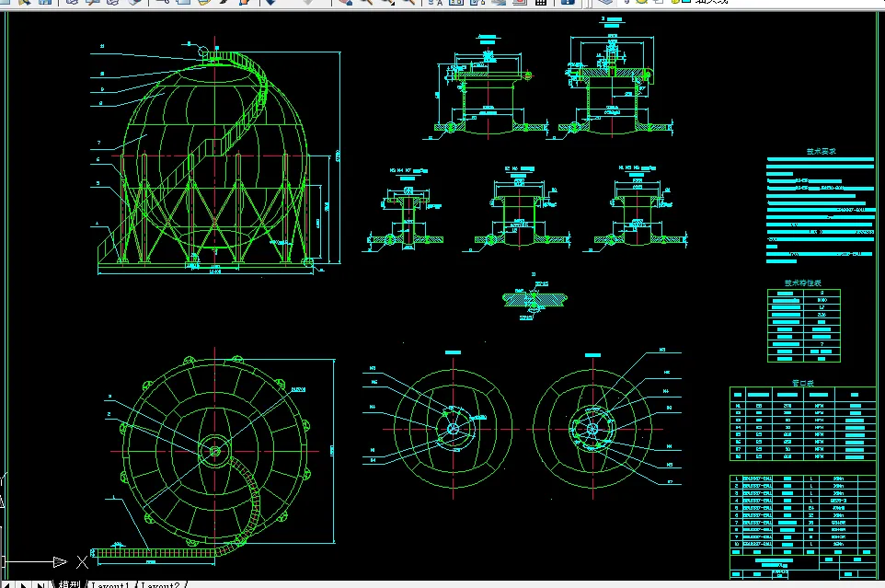Select item number 1 in the parts list
This screenshot has height=588, width=885.
click(x=737, y=478)
